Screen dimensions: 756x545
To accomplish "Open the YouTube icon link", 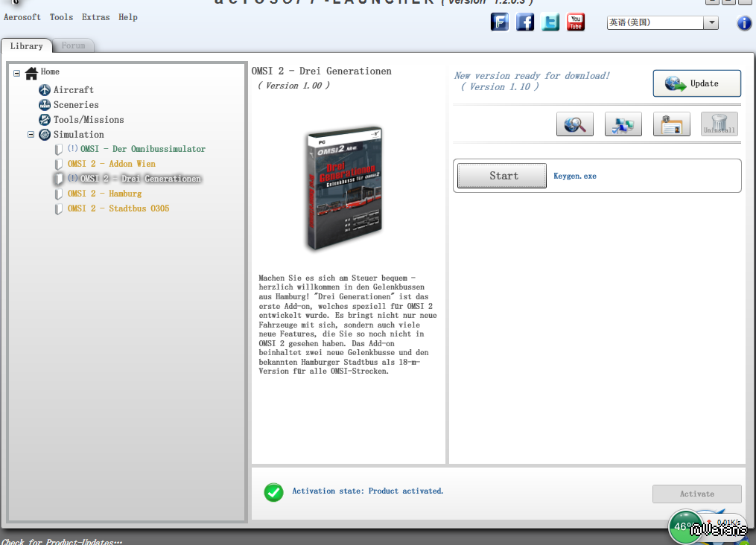I will coord(576,22).
